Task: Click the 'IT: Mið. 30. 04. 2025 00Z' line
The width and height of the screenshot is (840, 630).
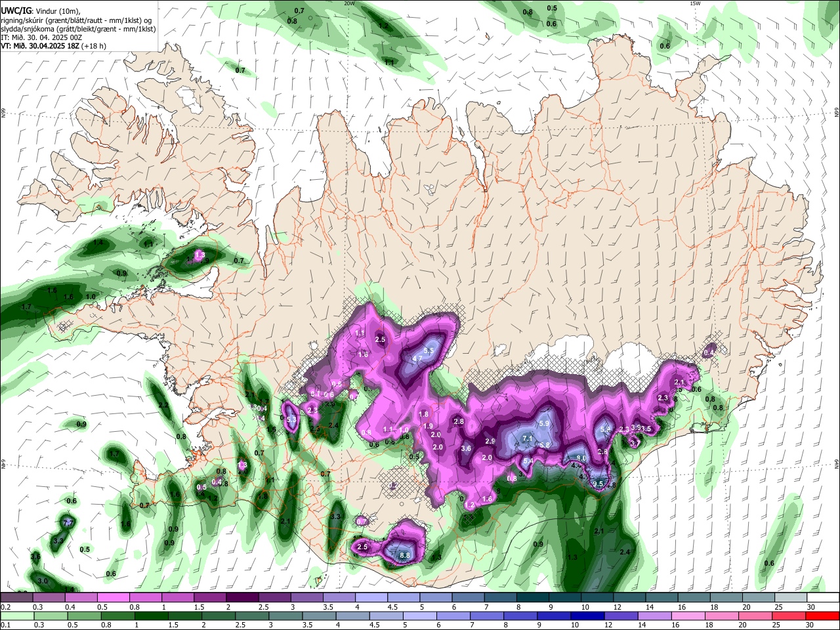Action: click(41, 37)
